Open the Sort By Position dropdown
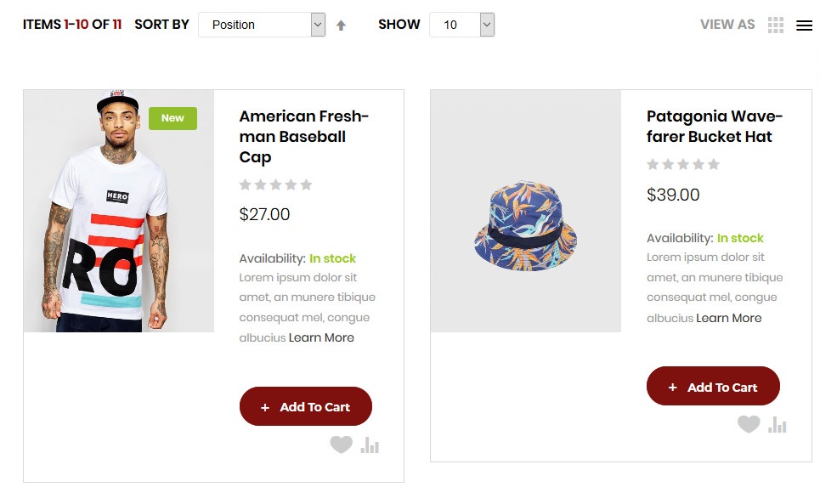The width and height of the screenshot is (820, 504). [262, 25]
